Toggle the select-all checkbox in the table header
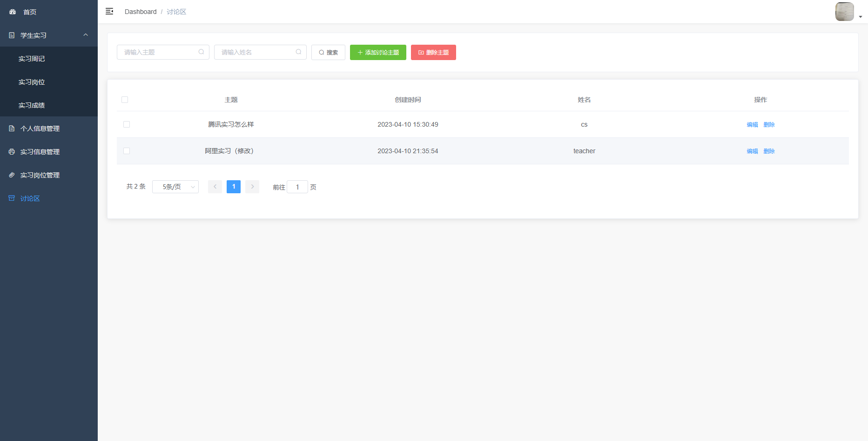Screen dimensions: 868x441 point(125,100)
